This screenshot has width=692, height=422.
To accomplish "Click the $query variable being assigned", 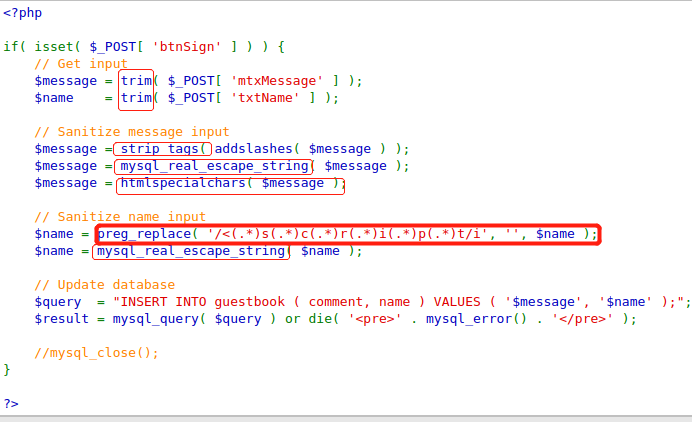I will click(58, 302).
